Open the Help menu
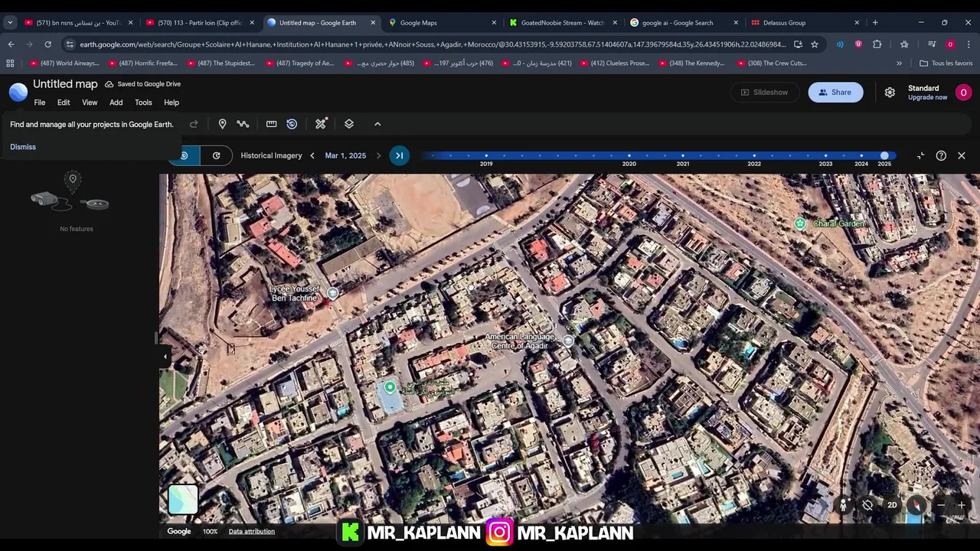This screenshot has height=551, width=980. tap(171, 103)
